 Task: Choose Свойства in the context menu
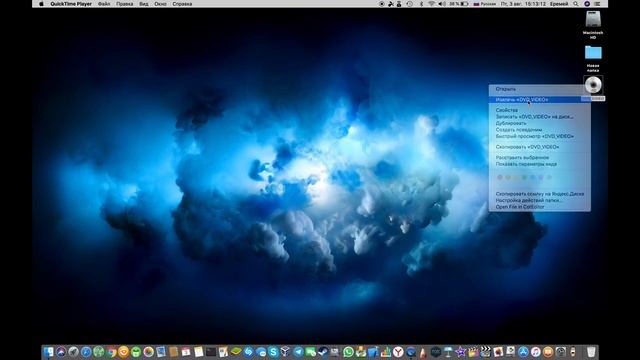pos(540,110)
